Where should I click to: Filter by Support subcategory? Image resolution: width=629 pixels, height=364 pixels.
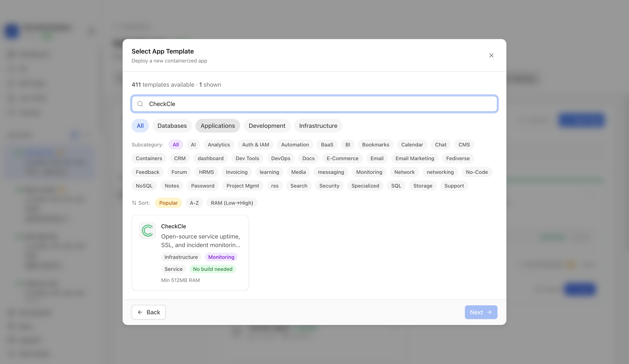[454, 186]
